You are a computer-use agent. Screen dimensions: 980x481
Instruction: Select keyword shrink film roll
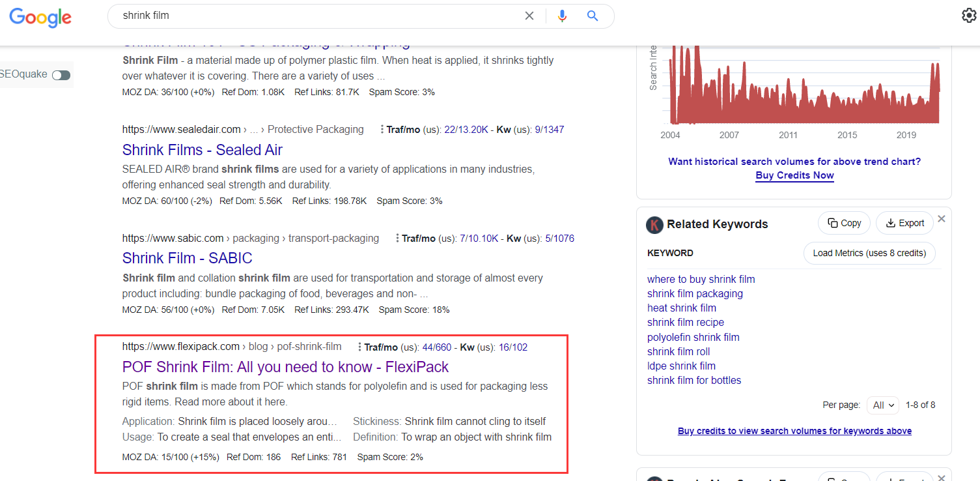tap(679, 351)
